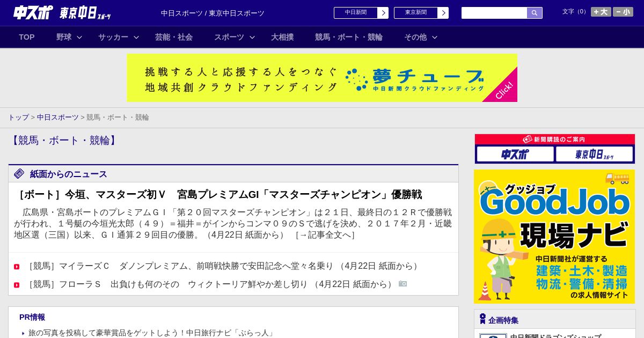Expand the 野球 dropdown chevron

tap(79, 37)
